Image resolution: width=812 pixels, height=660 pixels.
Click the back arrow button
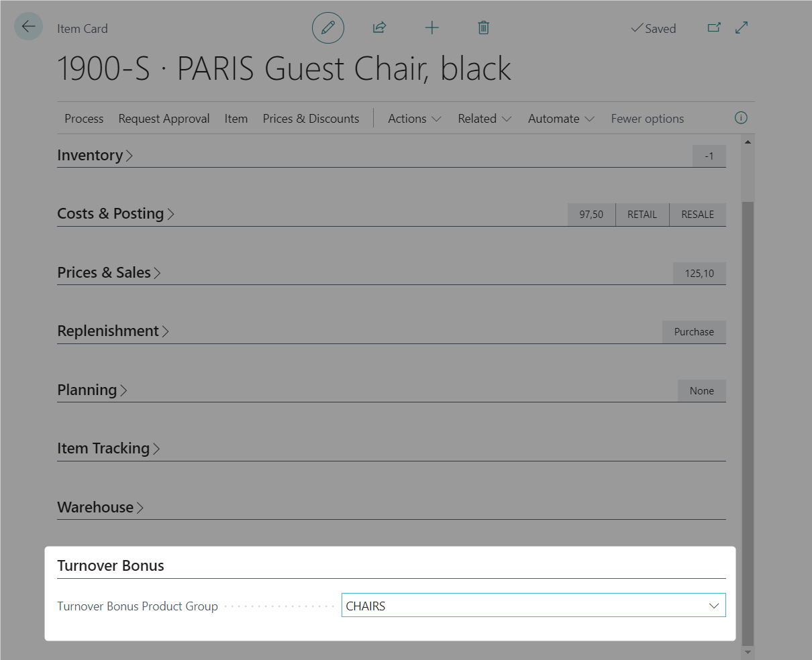pyautogui.click(x=28, y=27)
